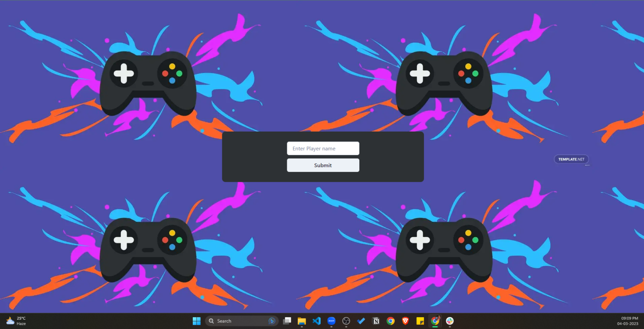644x329 pixels.
Task: Open Google Chrome browser
Action: (391, 321)
